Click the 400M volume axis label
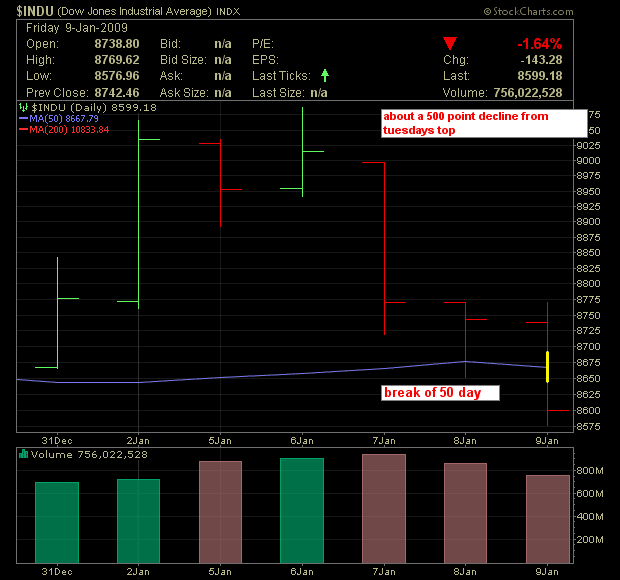This screenshot has width=620, height=580. click(x=590, y=516)
